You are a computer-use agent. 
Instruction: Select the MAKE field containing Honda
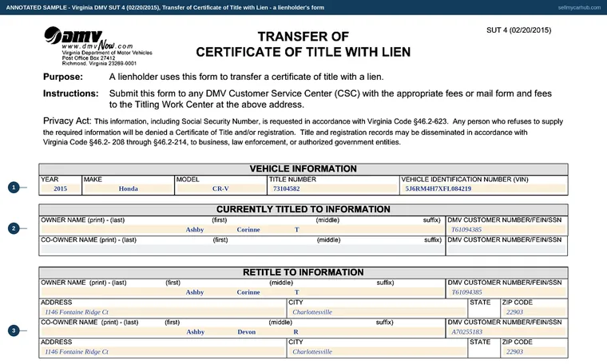click(128, 188)
